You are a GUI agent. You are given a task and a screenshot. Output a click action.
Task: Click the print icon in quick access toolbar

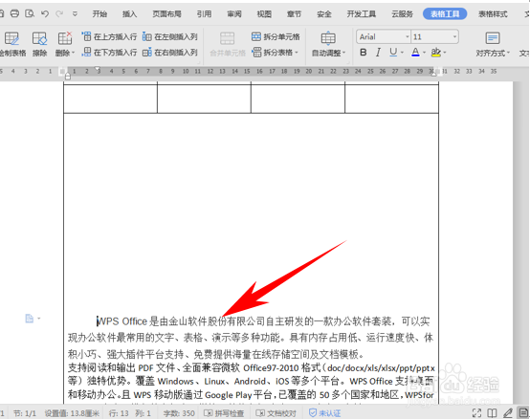click(x=14, y=13)
